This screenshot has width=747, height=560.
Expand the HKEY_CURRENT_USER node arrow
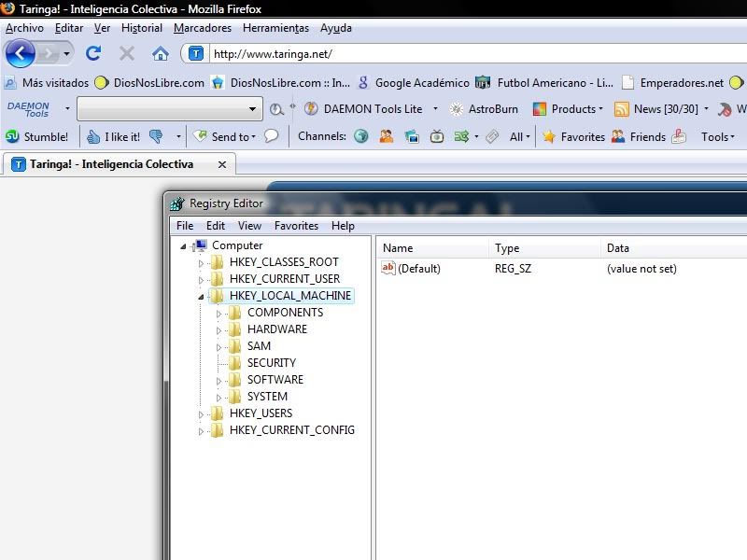[201, 280]
